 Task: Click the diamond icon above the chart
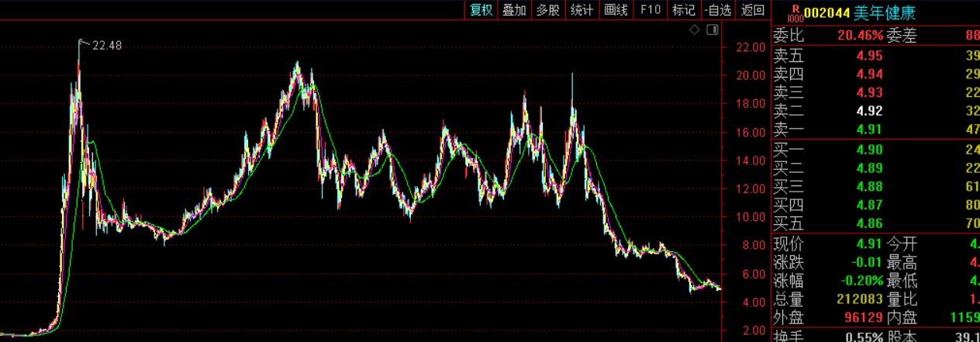695,29
